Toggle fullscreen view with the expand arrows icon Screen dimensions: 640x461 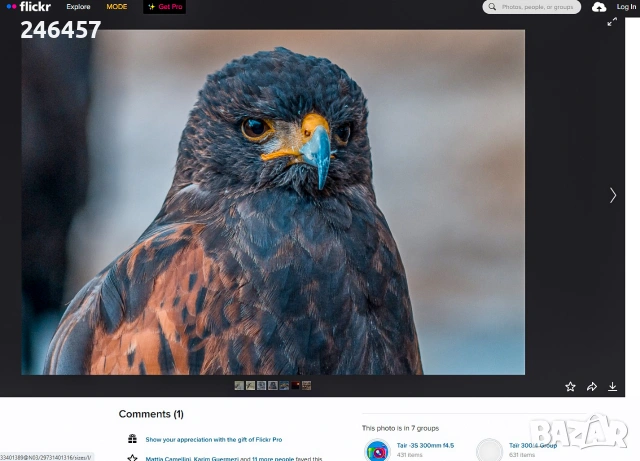click(x=612, y=22)
